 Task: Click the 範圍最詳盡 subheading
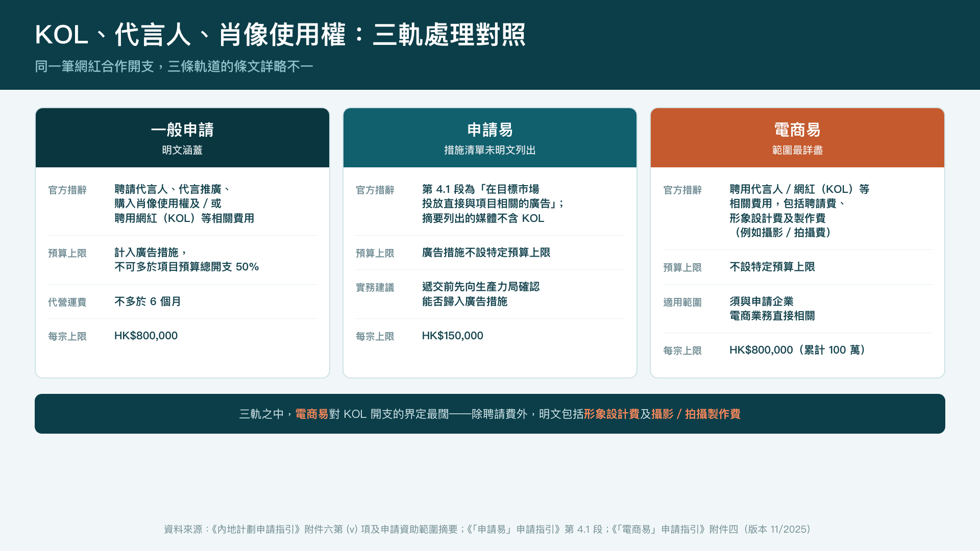point(797,150)
